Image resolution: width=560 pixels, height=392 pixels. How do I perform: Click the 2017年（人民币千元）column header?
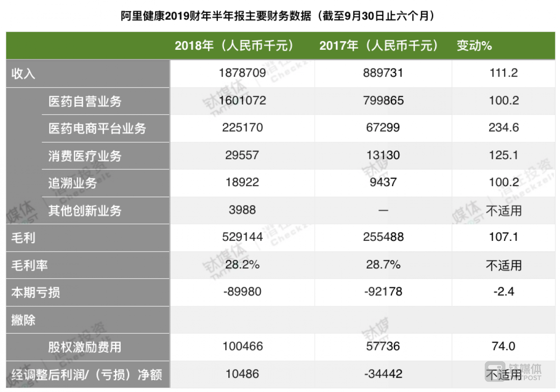380,45
